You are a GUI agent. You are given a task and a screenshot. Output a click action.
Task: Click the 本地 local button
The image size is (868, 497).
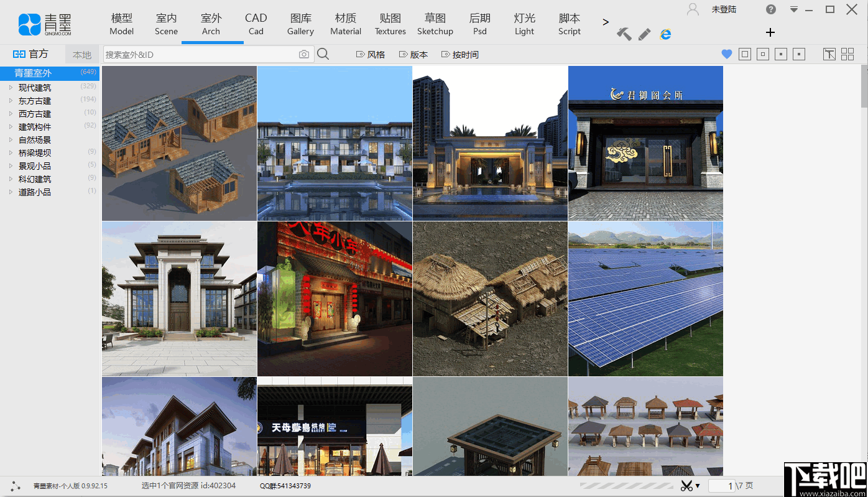(x=82, y=55)
